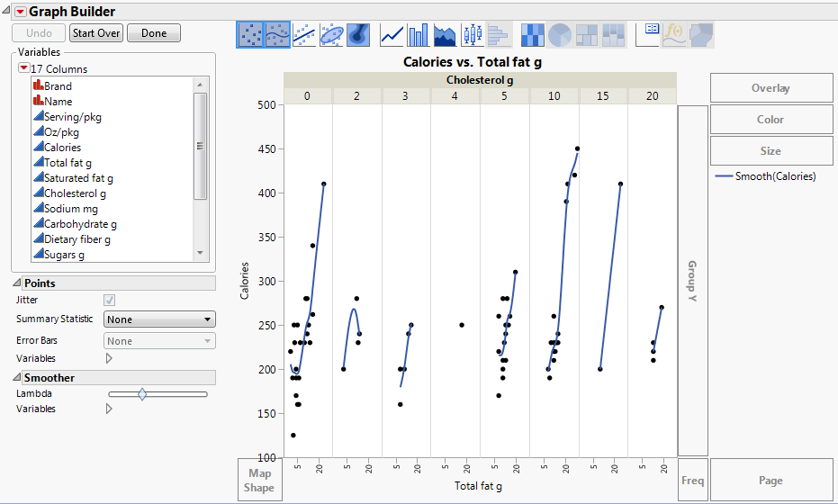Screen dimensions: 838x504
Task: Click the Cholesterol group level 10 header
Action: (x=554, y=96)
